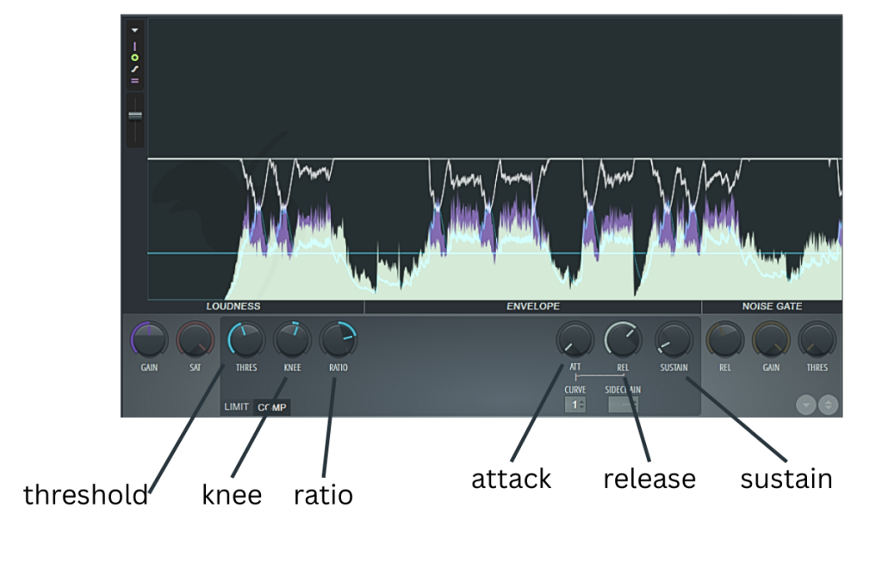
Task: Toggle the white curve display icon
Action: point(135,69)
